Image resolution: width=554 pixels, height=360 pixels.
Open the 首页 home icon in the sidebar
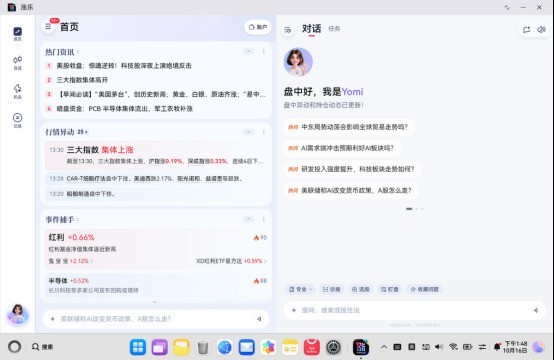pos(17,34)
